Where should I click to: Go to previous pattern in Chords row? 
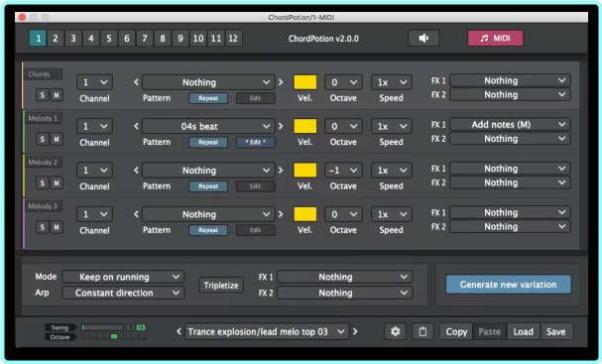(136, 81)
